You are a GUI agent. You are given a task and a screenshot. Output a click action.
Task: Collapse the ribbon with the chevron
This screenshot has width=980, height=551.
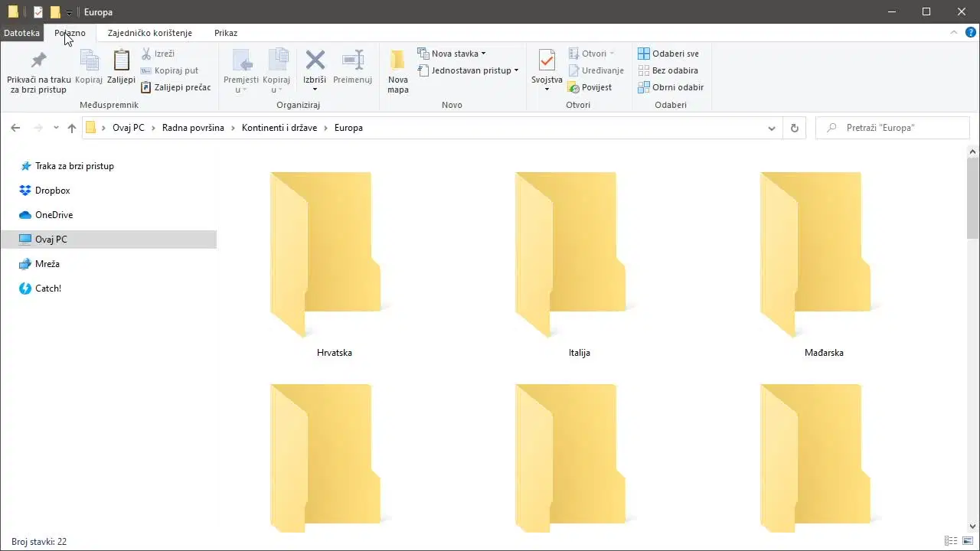click(x=954, y=33)
